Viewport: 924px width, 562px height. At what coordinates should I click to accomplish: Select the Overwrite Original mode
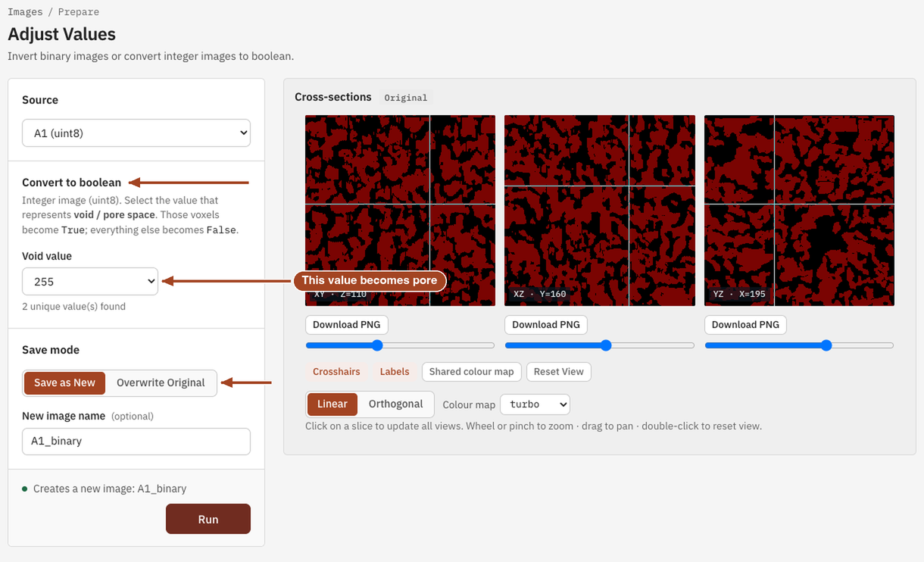click(161, 382)
